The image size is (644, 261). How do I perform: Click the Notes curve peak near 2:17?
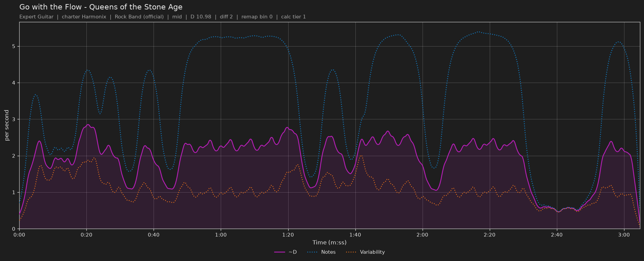(478, 32)
